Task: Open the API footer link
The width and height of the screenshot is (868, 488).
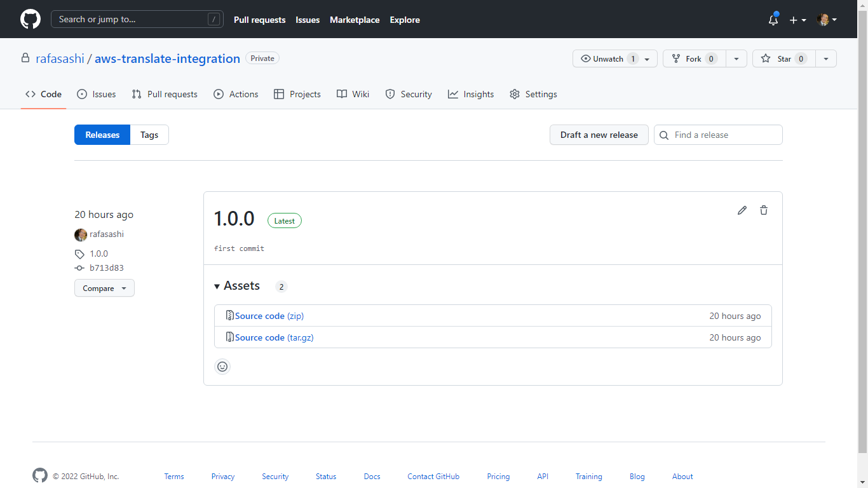Action: pyautogui.click(x=543, y=477)
